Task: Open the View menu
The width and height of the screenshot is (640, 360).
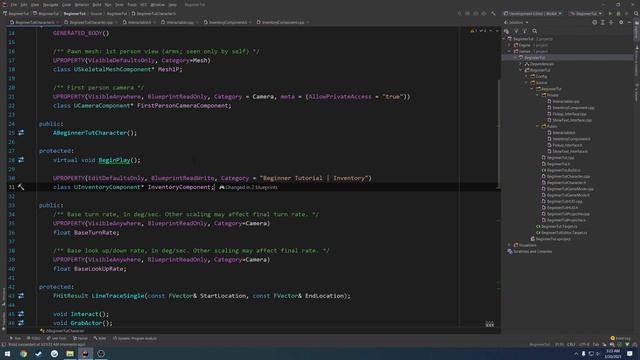Action: coord(35,4)
